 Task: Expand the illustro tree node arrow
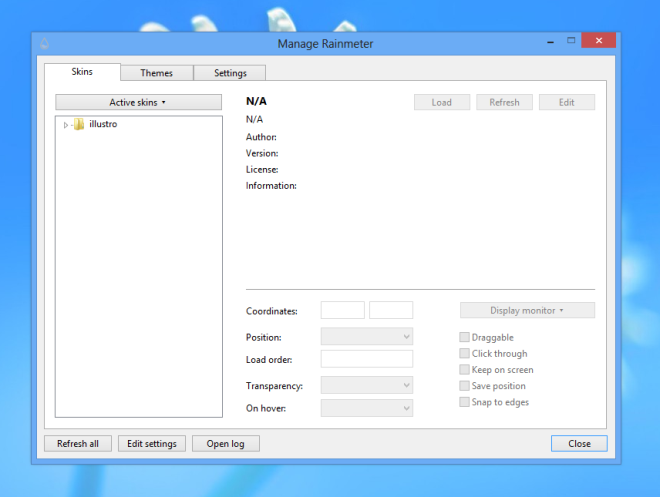click(x=66, y=125)
